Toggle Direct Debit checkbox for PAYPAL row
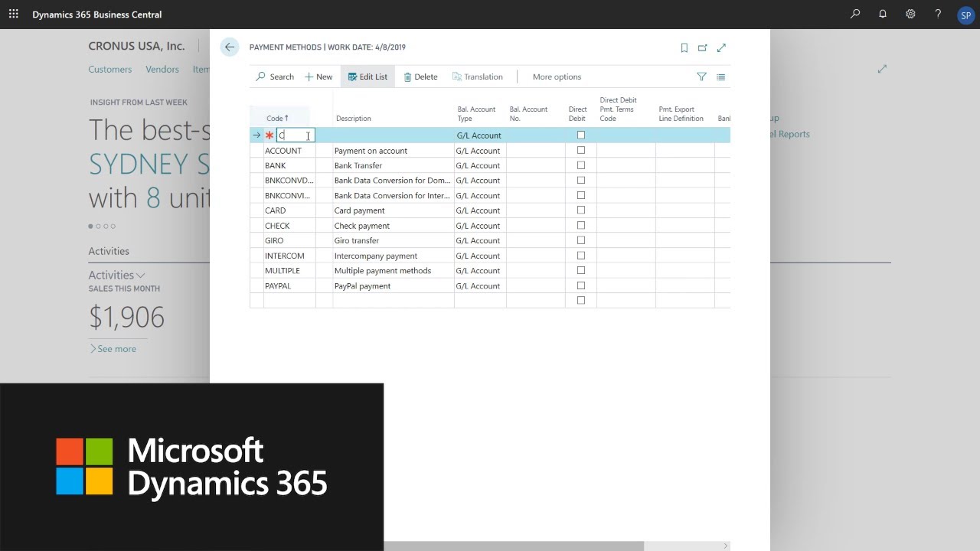This screenshot has height=551, width=980. (580, 285)
